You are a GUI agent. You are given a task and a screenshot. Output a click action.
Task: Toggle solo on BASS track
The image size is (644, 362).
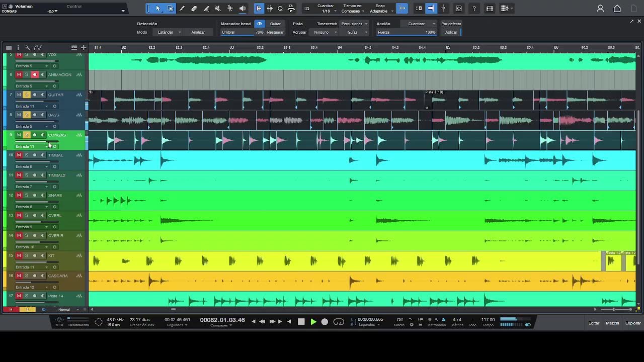click(27, 115)
